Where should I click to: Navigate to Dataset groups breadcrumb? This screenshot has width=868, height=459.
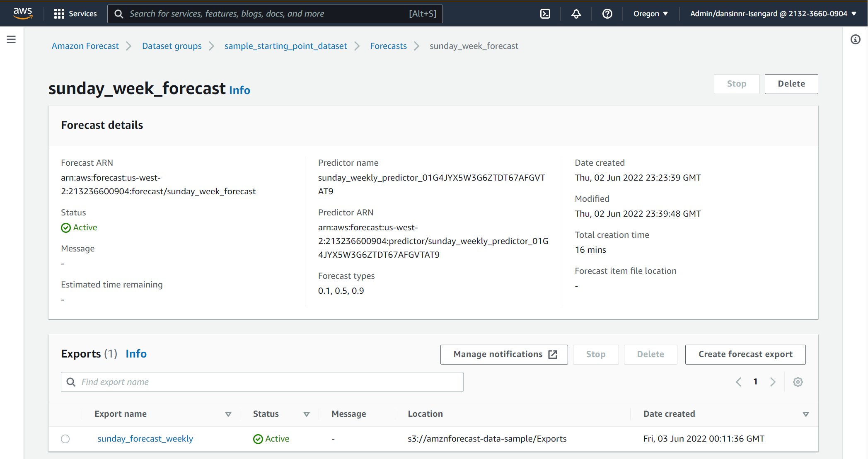click(x=172, y=46)
